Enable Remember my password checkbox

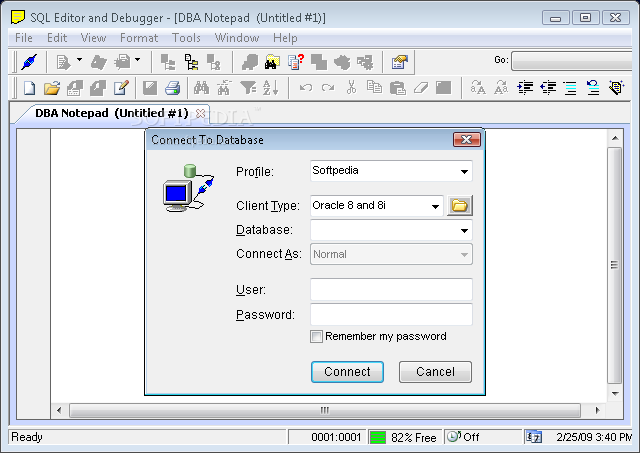[x=316, y=337]
